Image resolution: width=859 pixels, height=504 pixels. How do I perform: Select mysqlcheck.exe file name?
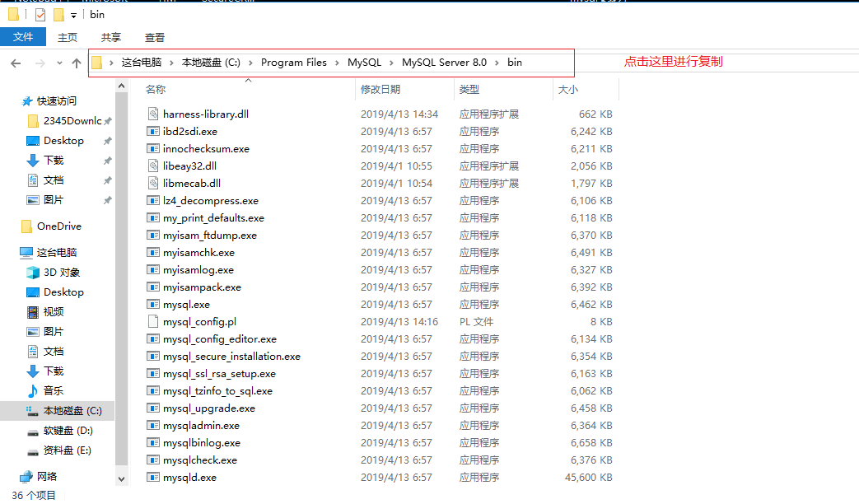(200, 460)
